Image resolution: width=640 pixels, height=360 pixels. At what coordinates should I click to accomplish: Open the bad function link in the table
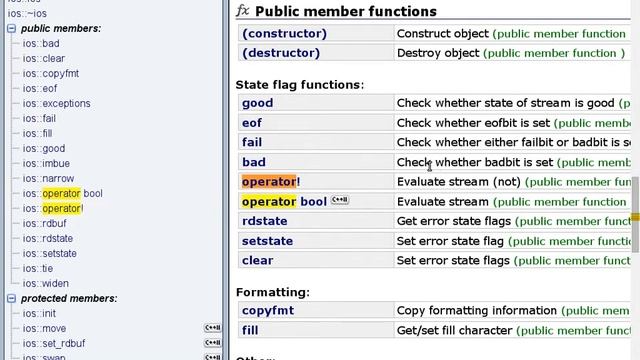click(253, 162)
